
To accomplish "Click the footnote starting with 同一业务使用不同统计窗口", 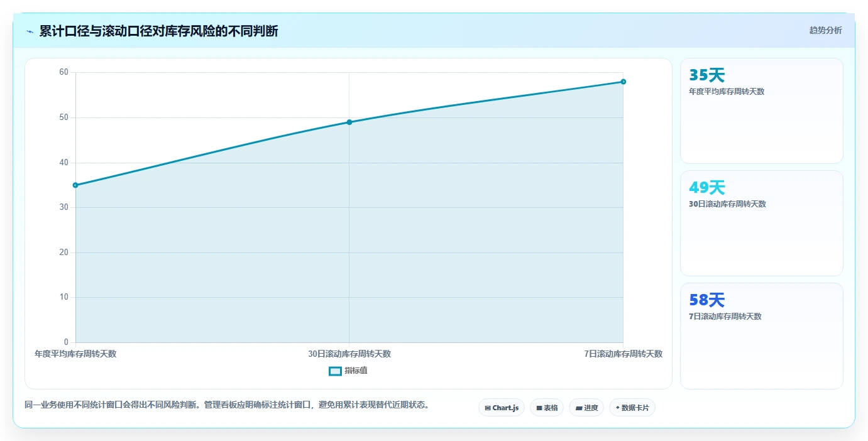I will (x=229, y=405).
